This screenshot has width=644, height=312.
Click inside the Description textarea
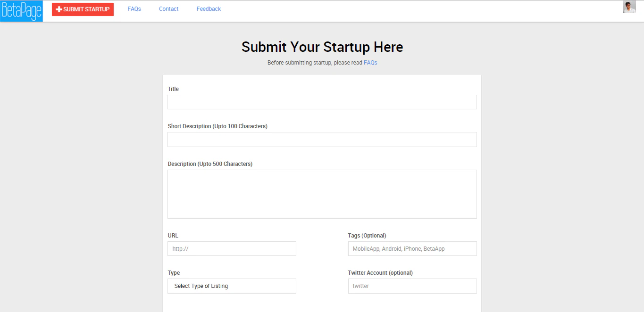322,194
